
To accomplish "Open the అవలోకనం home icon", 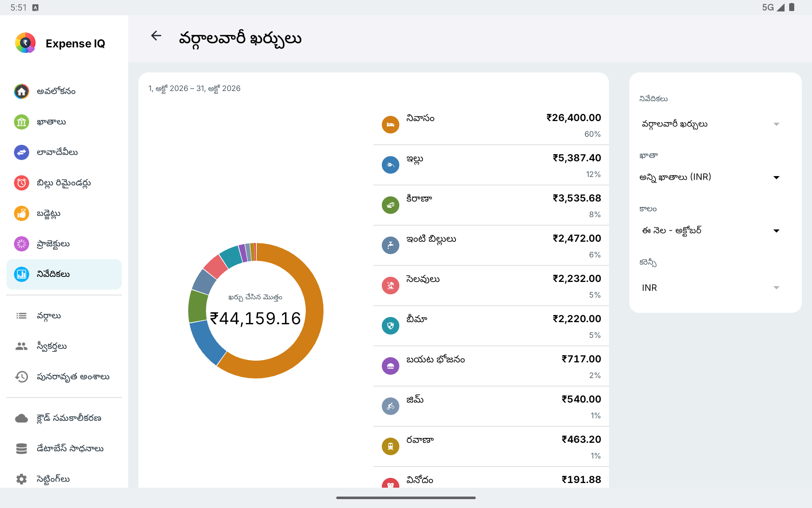I will 22,91.
